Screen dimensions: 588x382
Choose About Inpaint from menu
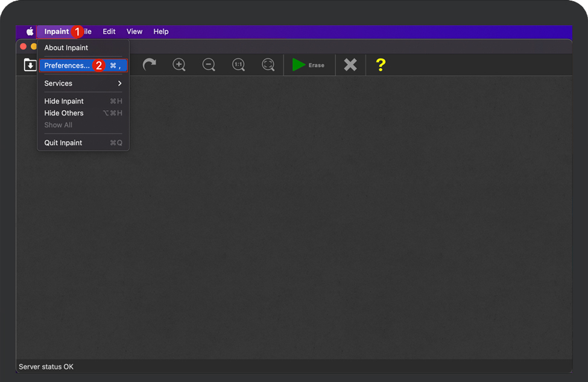[83, 48]
